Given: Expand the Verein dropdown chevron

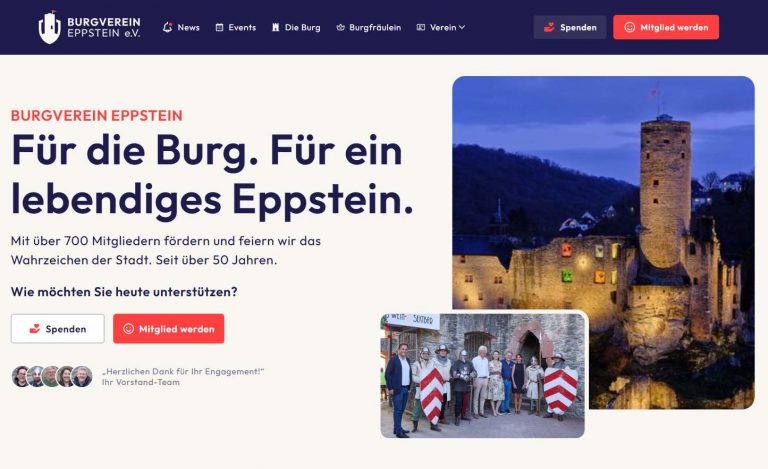Looking at the screenshot, I should (462, 27).
